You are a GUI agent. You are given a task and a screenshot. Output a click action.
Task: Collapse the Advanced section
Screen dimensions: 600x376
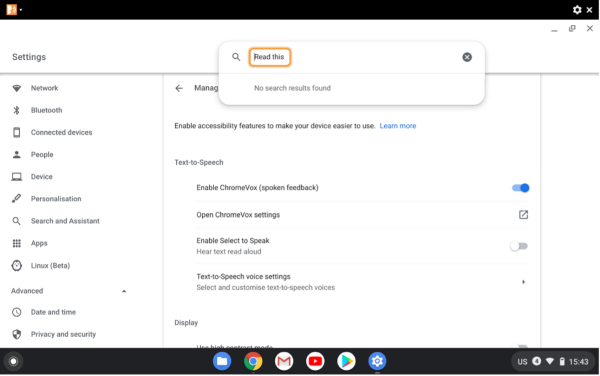click(x=124, y=291)
